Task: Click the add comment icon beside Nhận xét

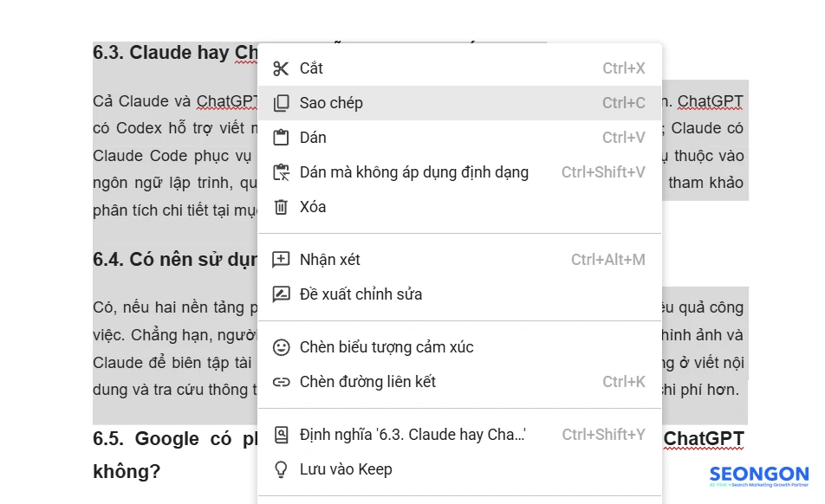Action: (x=281, y=260)
